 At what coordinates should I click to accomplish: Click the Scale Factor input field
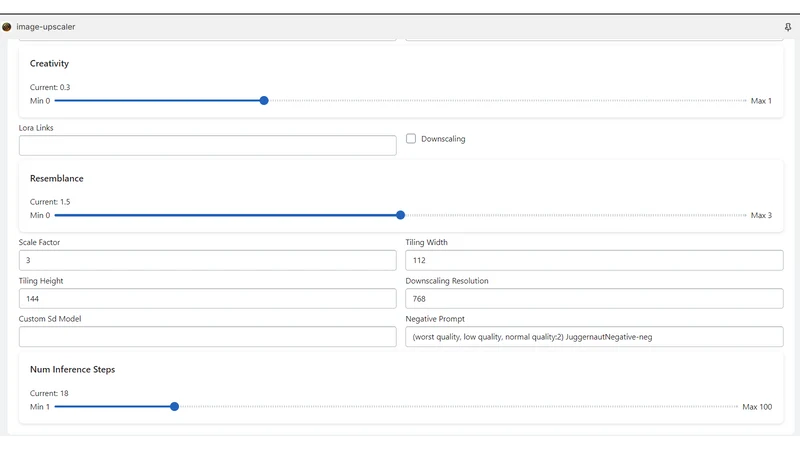pyautogui.click(x=208, y=260)
